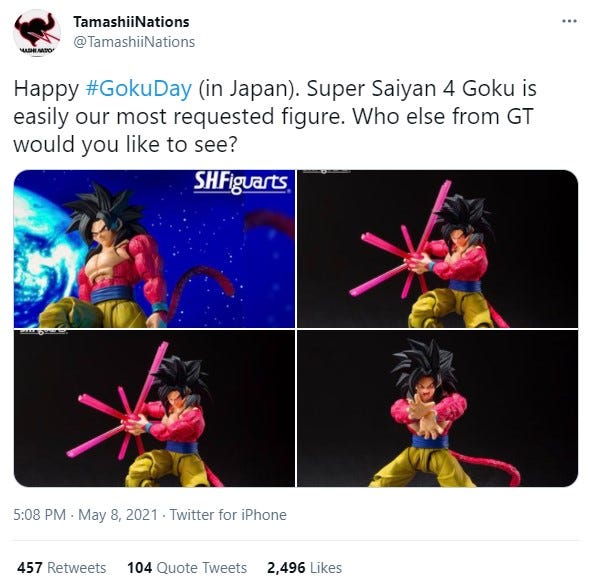Open top-right Kamehameha pose photo
Viewport: 590px width, 586px height.
click(x=438, y=248)
